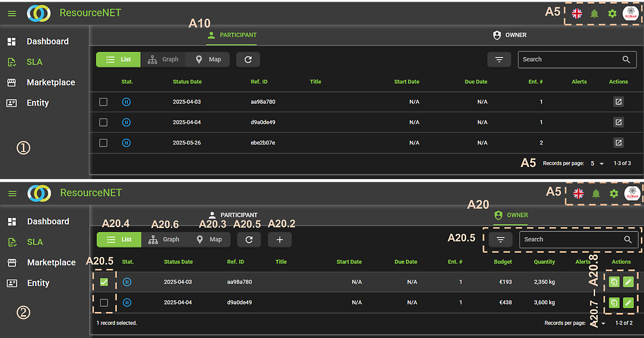
Task: Open the filter icon in the upper Participant list
Action: tap(499, 59)
